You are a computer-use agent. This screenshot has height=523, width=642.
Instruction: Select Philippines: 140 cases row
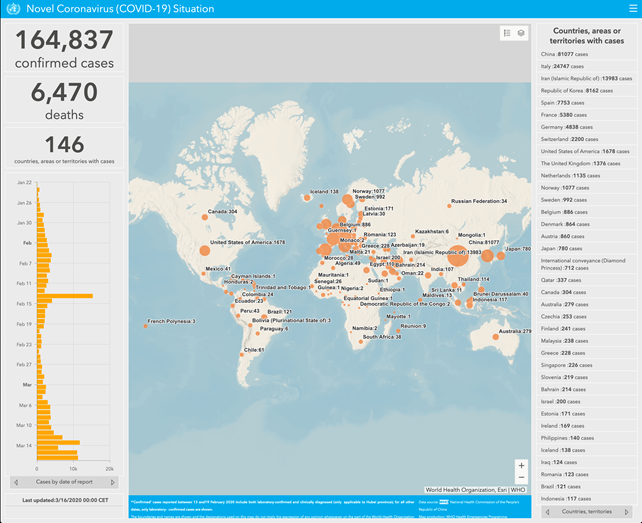587,438
